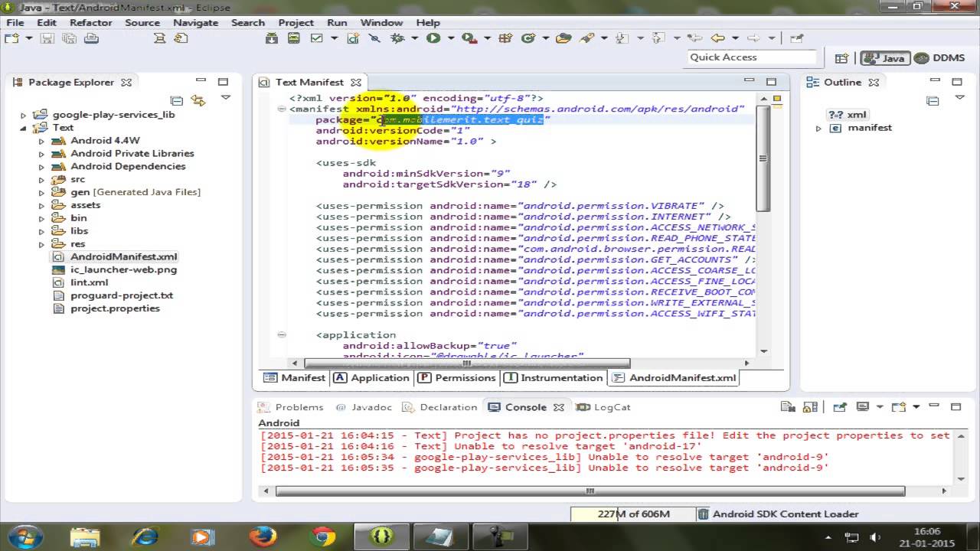980x551 pixels.
Task: Click the heap status memory indicator
Action: pos(632,514)
